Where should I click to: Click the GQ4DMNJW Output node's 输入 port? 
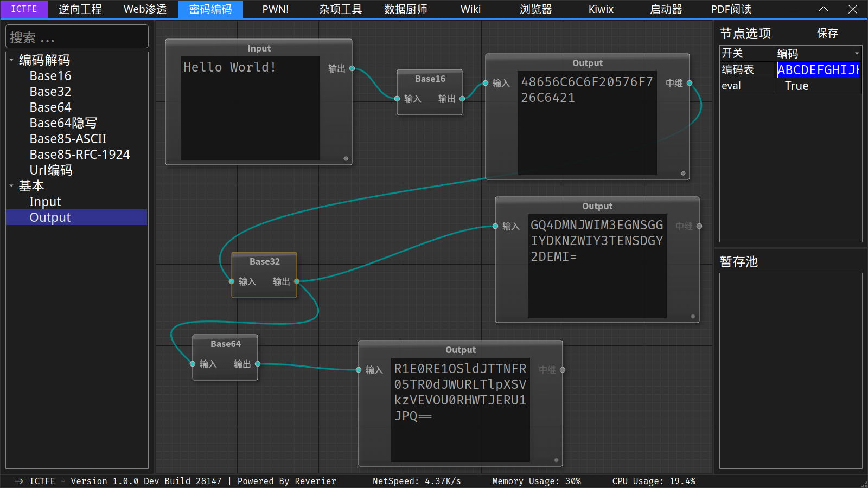click(495, 226)
